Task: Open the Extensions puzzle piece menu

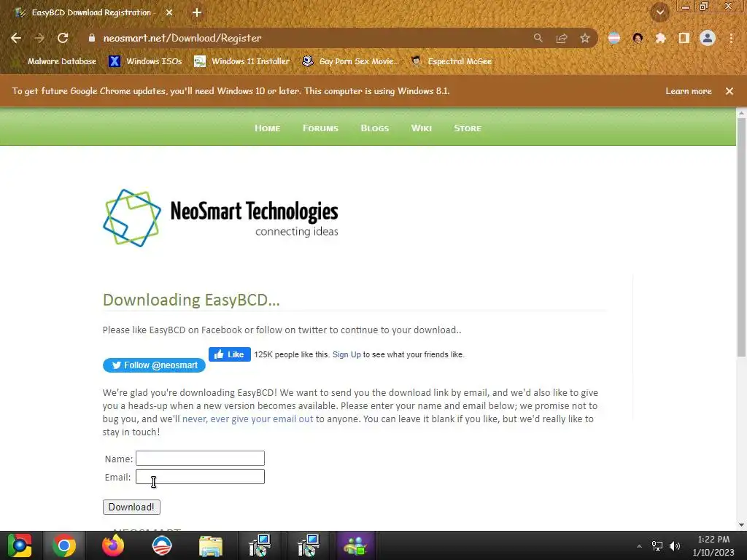Action: point(660,38)
